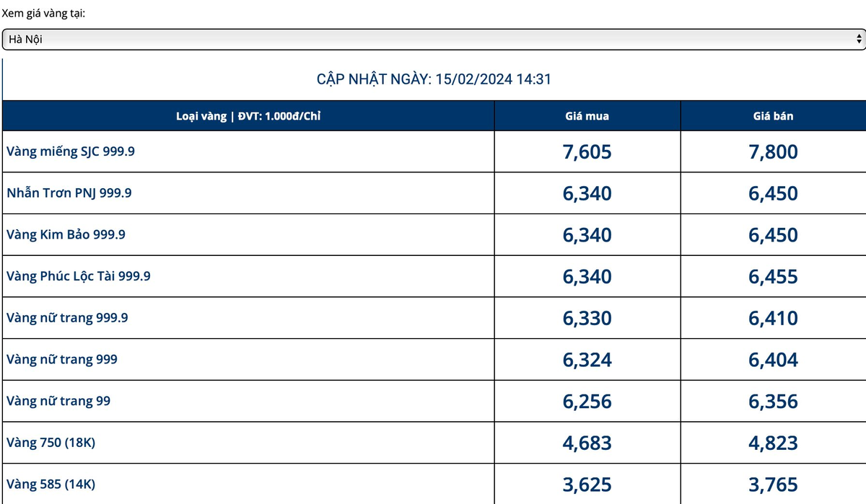Click the Vàng 585 (14K) label
Viewport: 866px width, 504px height.
[x=51, y=484]
